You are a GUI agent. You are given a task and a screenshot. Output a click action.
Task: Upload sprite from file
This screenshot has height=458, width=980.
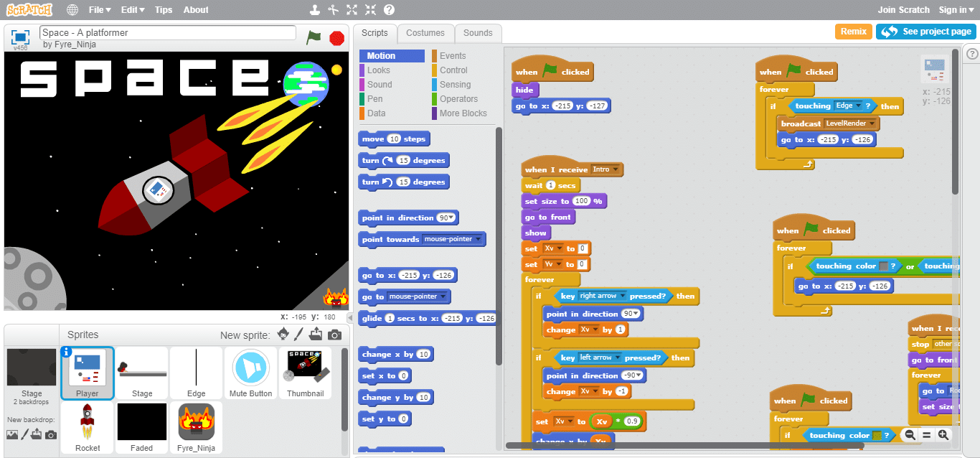point(316,334)
